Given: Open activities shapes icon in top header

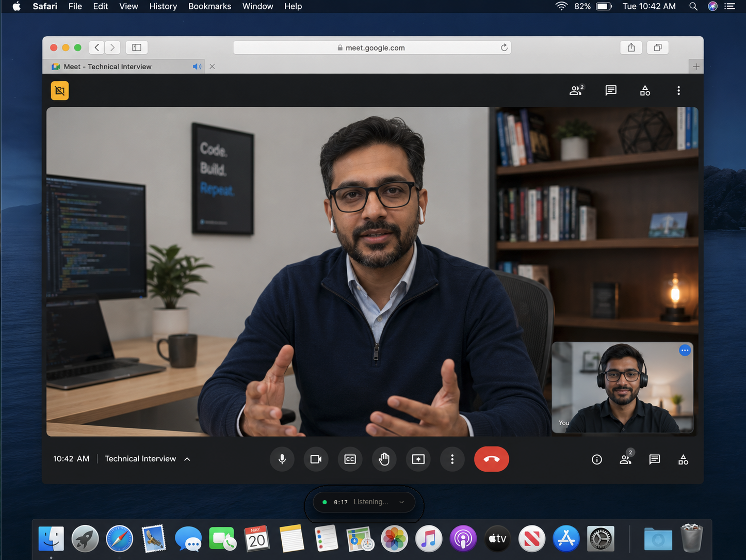Looking at the screenshot, I should [x=645, y=90].
